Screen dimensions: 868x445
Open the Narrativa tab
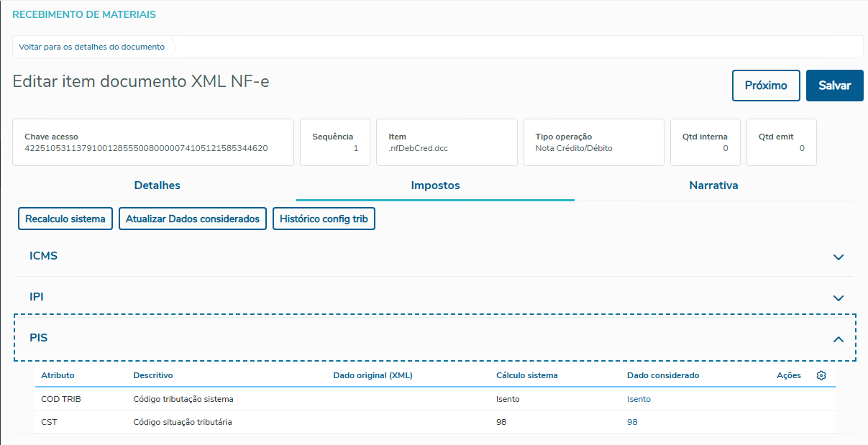coord(713,185)
